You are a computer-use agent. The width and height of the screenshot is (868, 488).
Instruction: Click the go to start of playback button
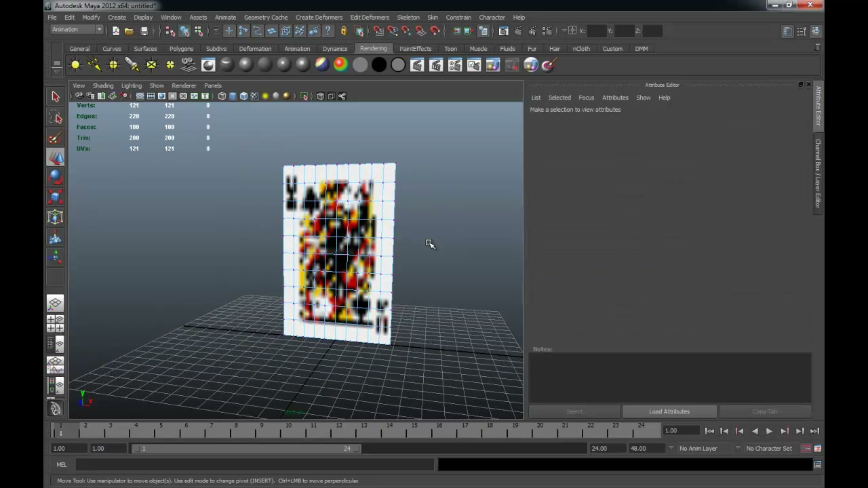point(709,431)
